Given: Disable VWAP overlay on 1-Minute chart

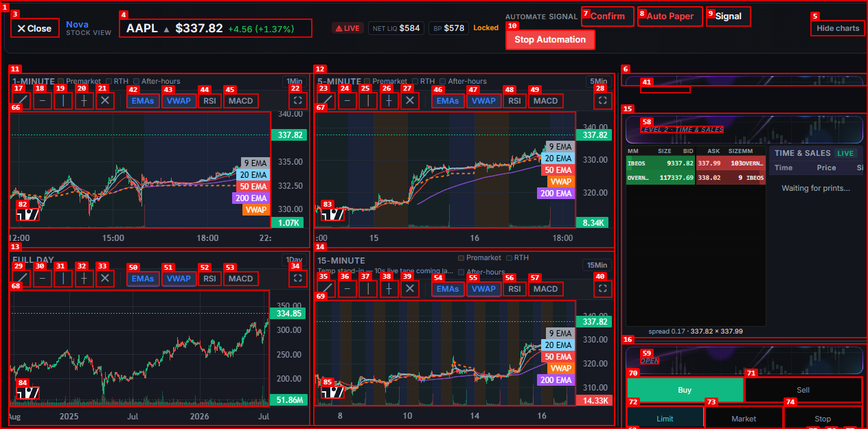Looking at the screenshot, I should 179,101.
